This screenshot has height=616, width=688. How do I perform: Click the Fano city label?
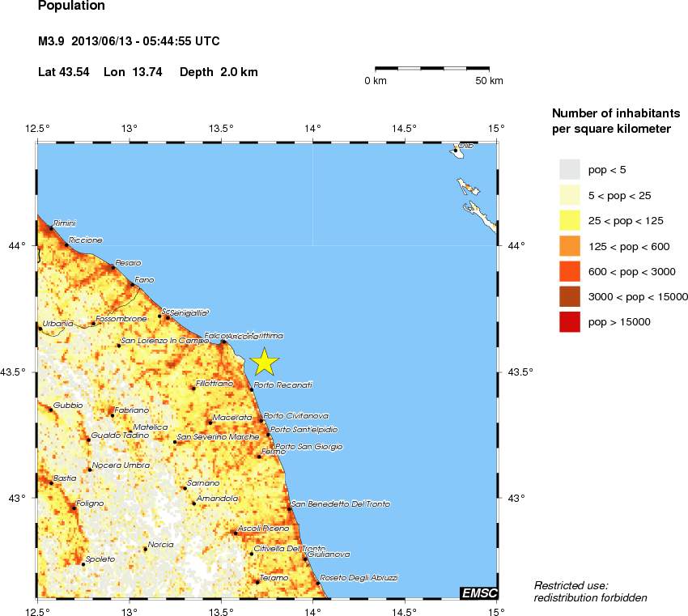point(144,279)
